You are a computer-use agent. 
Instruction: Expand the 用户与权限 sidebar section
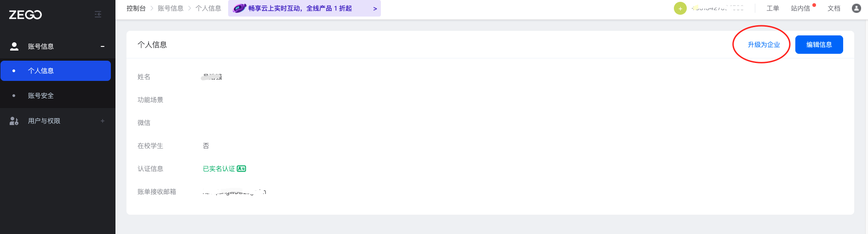[x=103, y=121]
